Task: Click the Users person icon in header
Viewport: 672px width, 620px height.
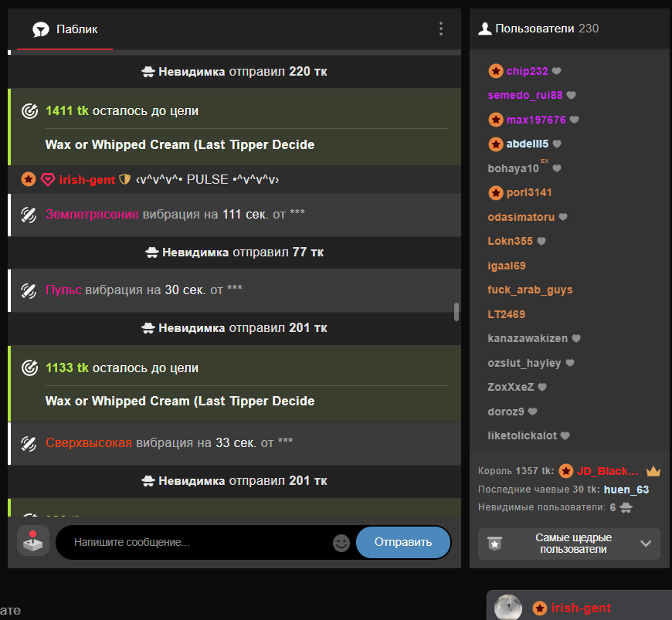Action: click(484, 29)
